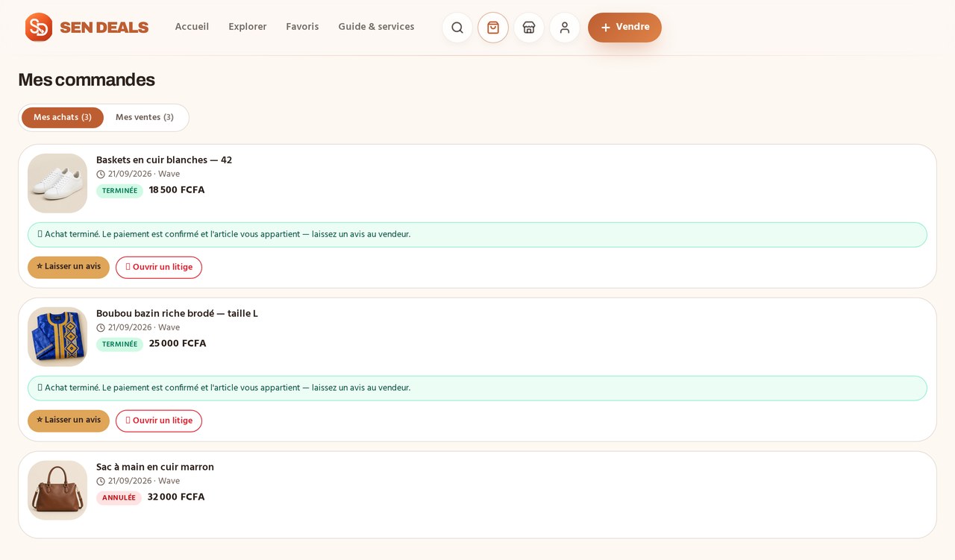
Task: Open the search magnifier icon
Action: [457, 28]
